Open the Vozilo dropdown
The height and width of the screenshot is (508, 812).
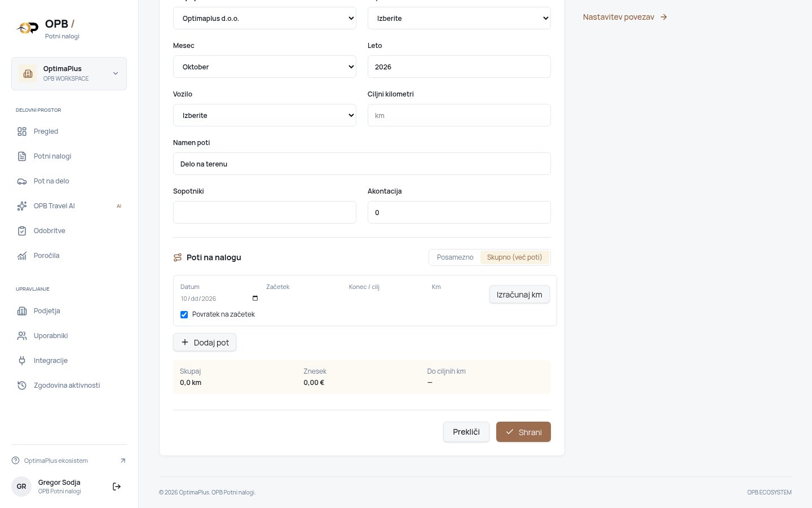[x=264, y=115]
